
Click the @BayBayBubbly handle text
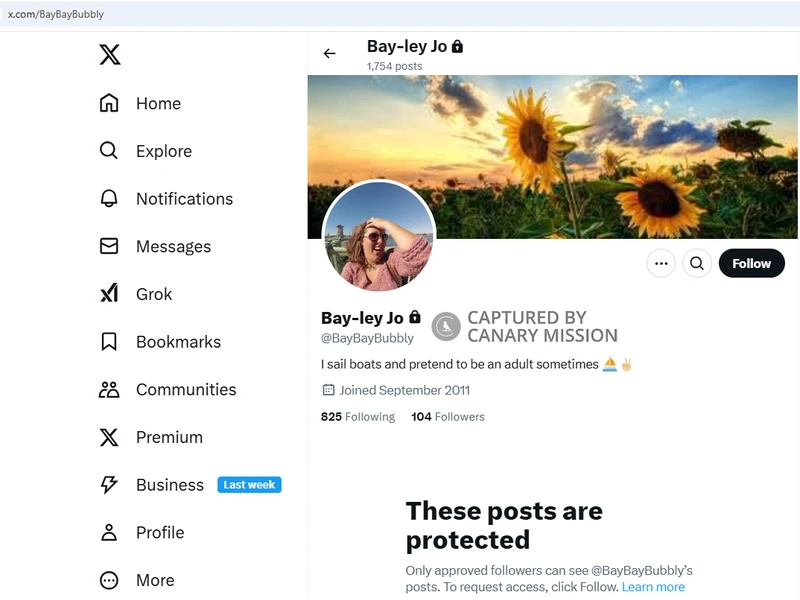pos(367,338)
